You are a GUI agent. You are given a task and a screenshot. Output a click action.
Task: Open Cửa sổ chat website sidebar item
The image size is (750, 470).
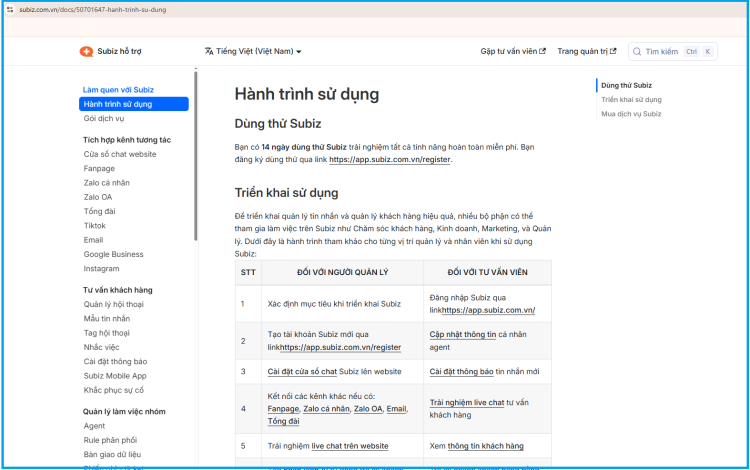pos(120,154)
